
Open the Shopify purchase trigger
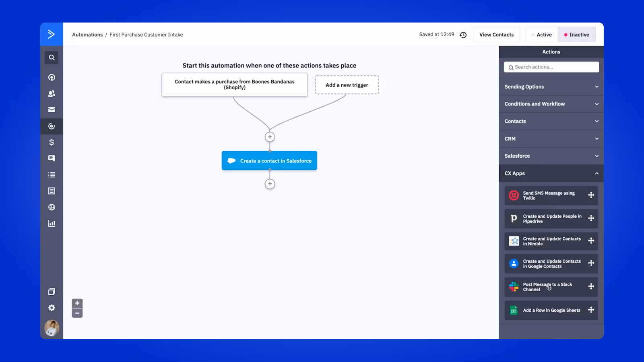[235, 84]
